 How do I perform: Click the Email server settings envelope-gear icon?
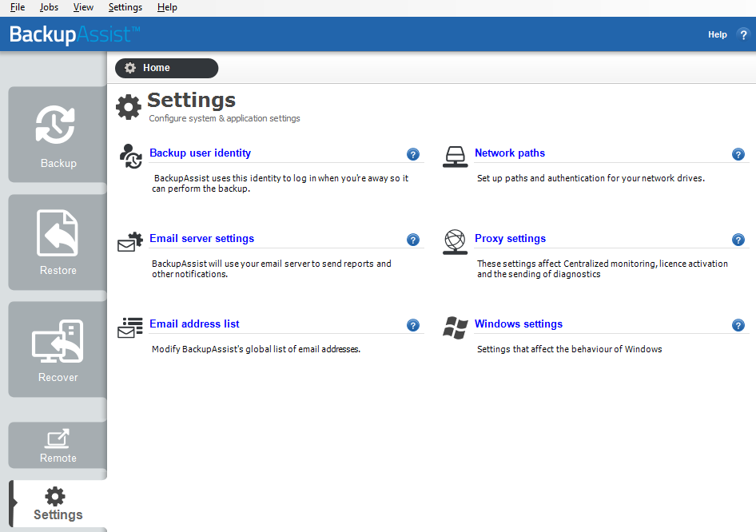(130, 241)
